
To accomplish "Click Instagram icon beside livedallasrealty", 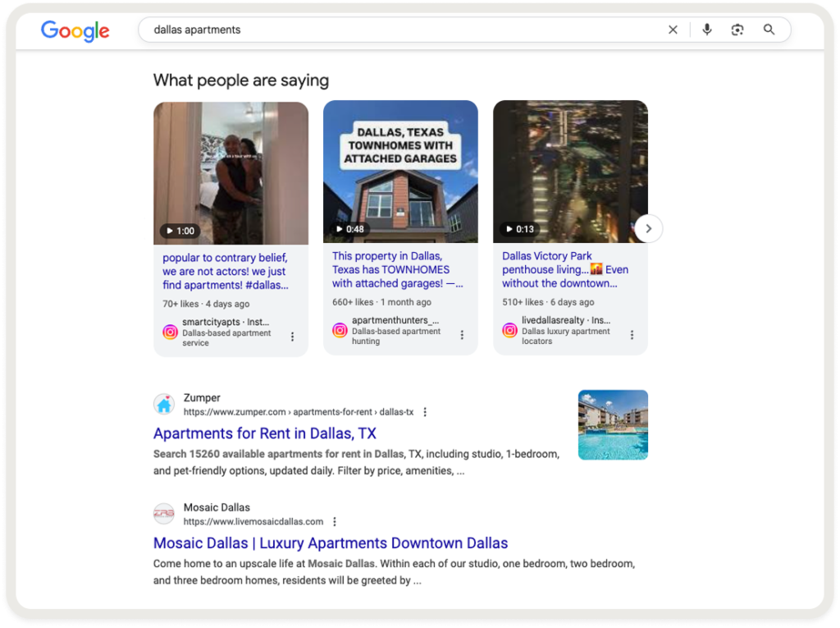I will 509,330.
